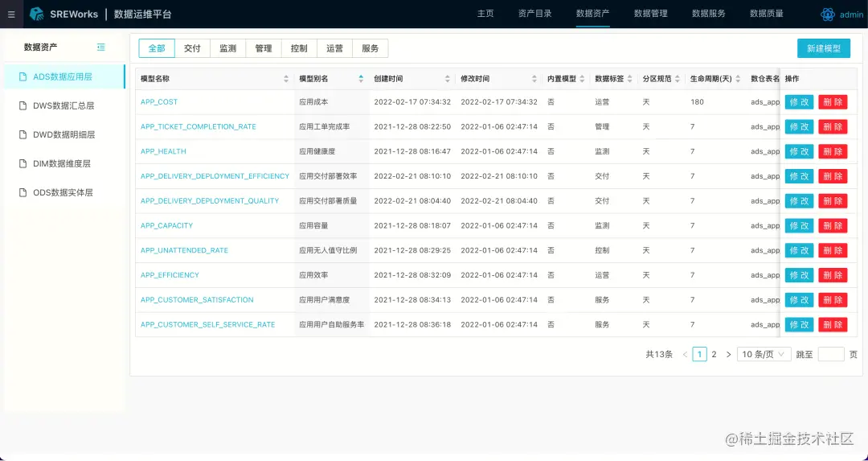Open 数据管理 in top navigation

click(x=650, y=14)
